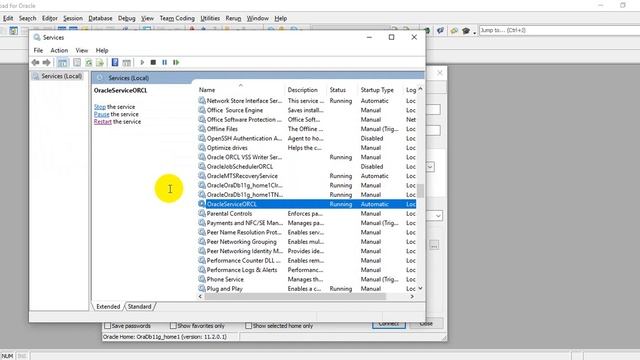640x360 pixels.
Task: Click the Export List icon
Action: pos(100,62)
